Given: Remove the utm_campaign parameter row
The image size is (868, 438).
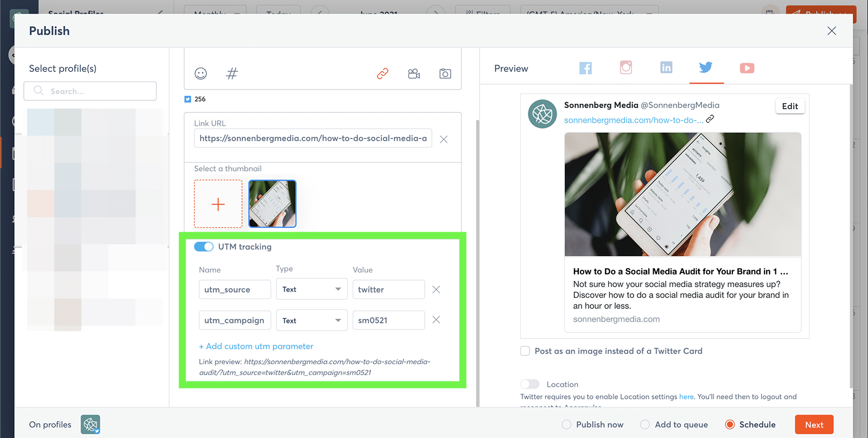Looking at the screenshot, I should point(436,320).
